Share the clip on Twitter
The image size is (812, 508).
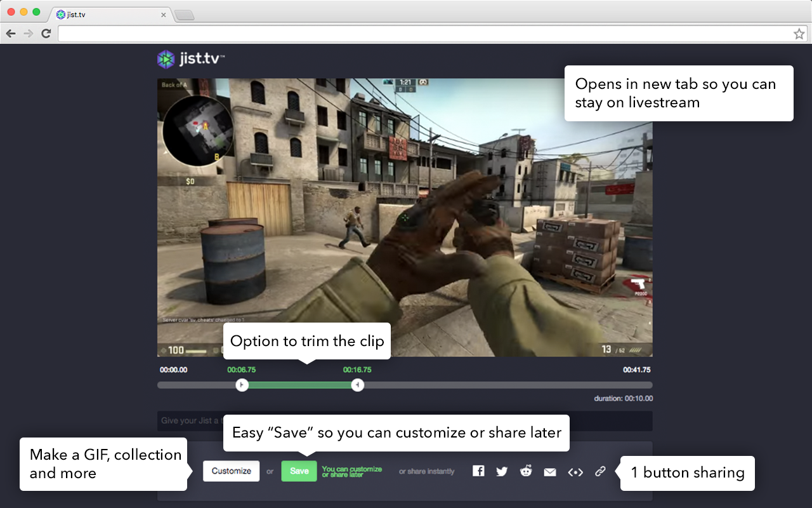coord(502,471)
